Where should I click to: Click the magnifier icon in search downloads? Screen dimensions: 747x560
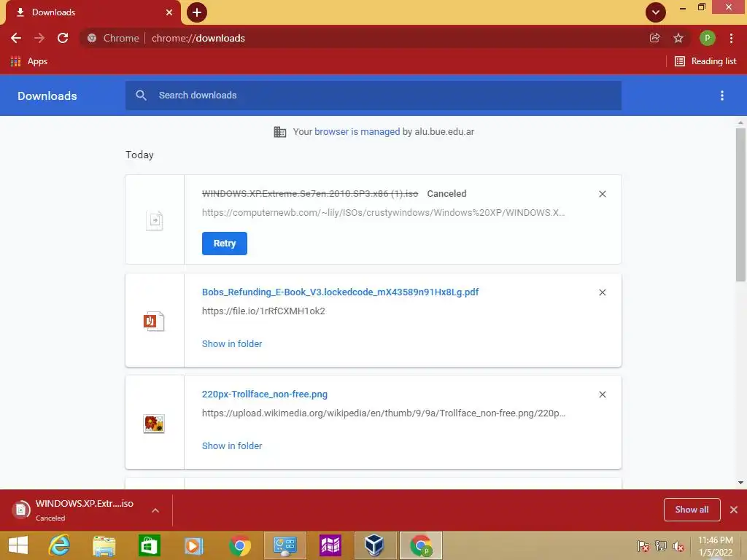click(141, 96)
